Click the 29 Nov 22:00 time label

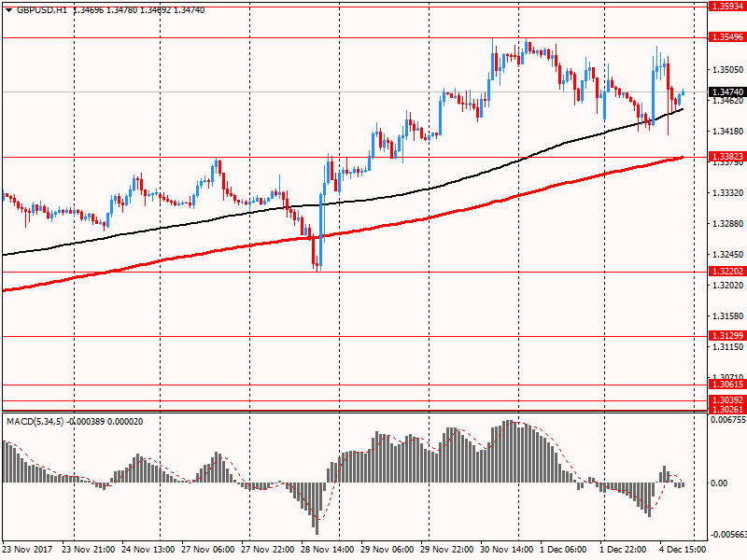pyautogui.click(x=447, y=550)
